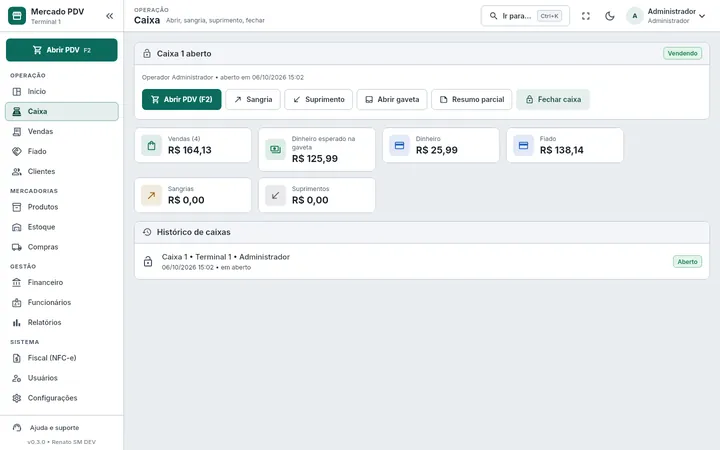720x450 pixels.
Task: Click the Suprimentos arrow icon tile
Action: [276, 196]
